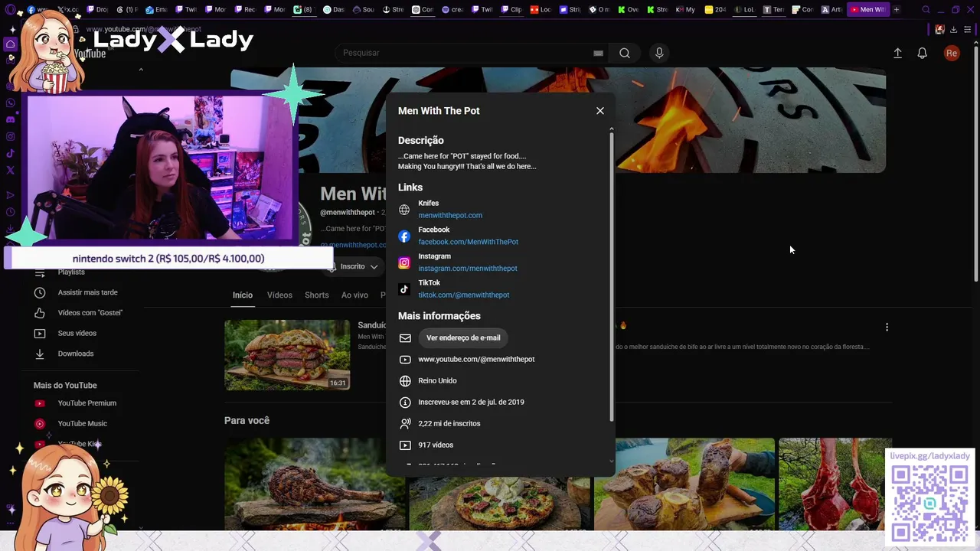Open the sandwich video thumbnail (16:31)
The height and width of the screenshot is (551, 980).
[x=287, y=355]
